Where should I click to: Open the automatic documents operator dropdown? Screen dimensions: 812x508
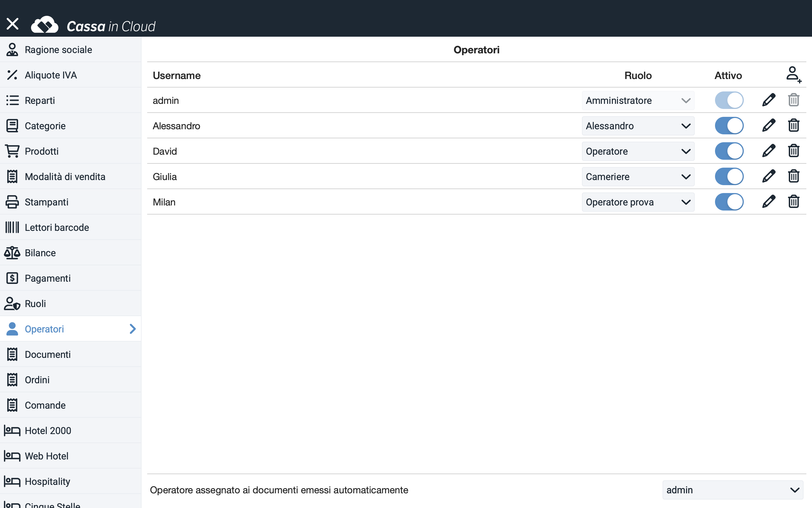click(x=733, y=490)
